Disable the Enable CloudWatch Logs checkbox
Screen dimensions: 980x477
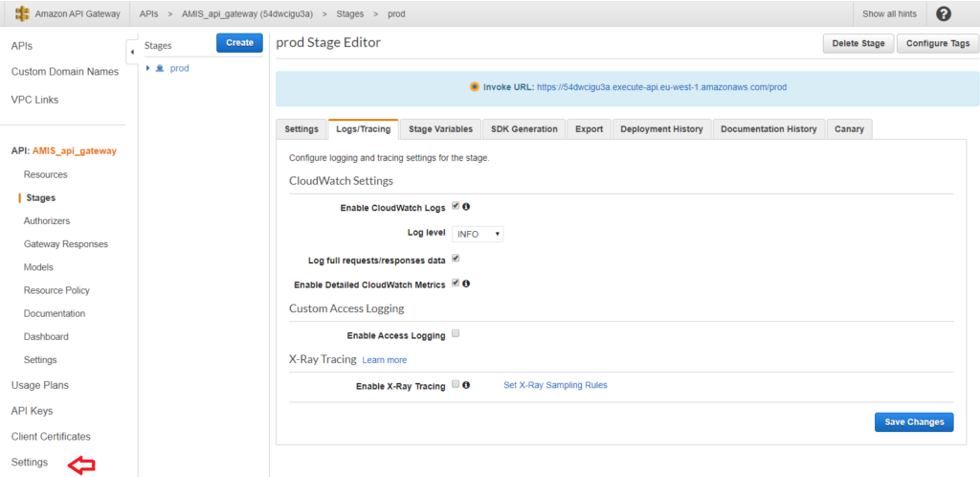(456, 206)
